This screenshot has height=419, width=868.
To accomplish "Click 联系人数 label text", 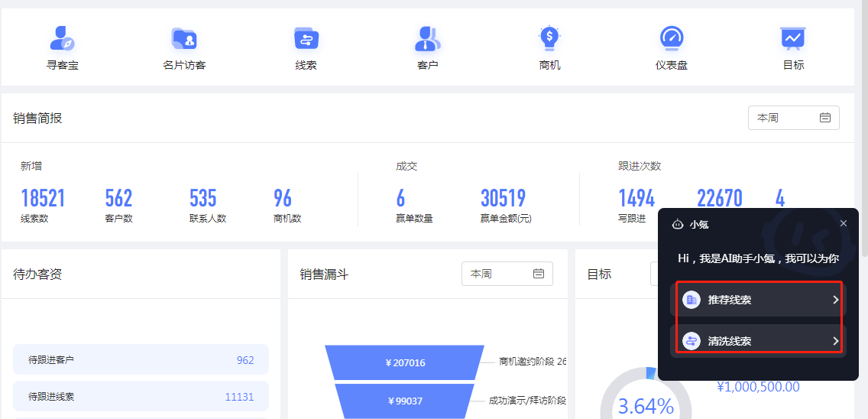I will (x=208, y=219).
